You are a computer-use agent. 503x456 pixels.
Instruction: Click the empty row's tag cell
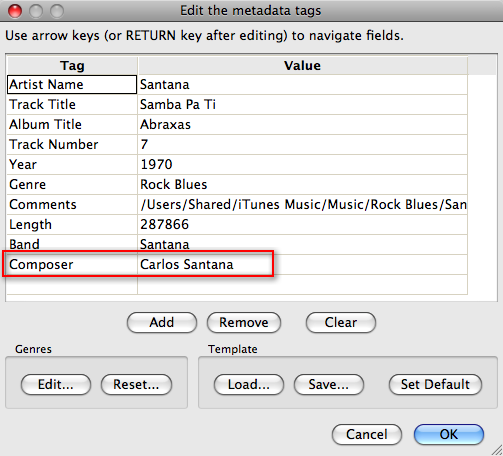pos(72,285)
